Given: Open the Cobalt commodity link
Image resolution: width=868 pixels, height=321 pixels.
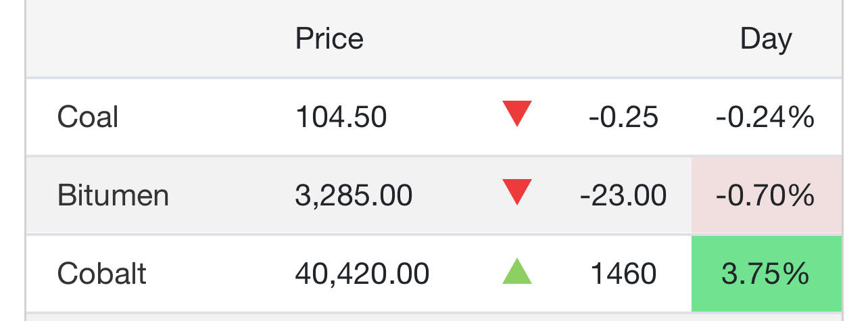Looking at the screenshot, I should 102,274.
